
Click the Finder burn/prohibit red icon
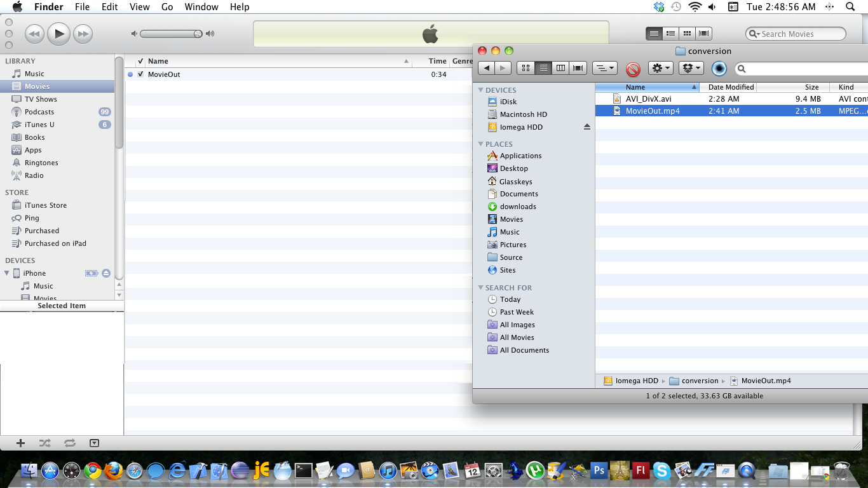(x=633, y=69)
